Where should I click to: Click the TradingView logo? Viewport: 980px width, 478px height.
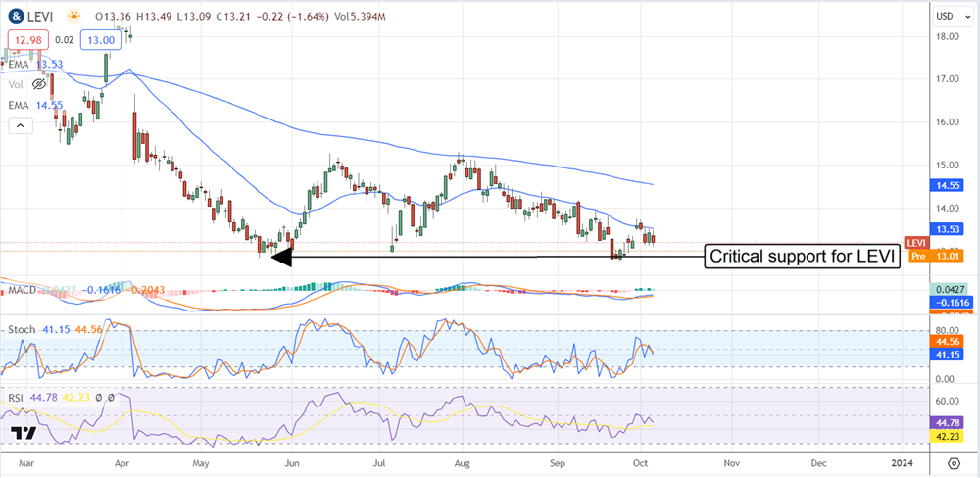pyautogui.click(x=24, y=434)
